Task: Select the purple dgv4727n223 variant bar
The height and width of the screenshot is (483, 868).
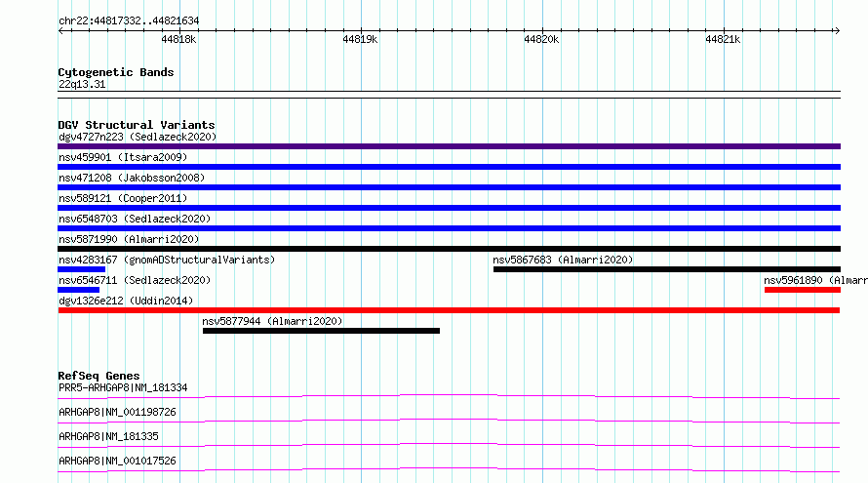Action: pyautogui.click(x=449, y=146)
